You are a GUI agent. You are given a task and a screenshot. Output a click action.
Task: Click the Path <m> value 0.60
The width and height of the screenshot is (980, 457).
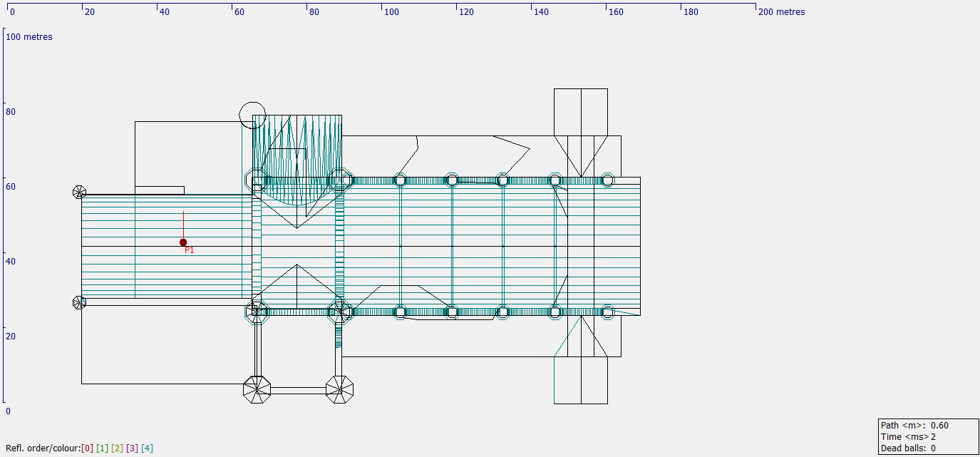[x=941, y=426]
